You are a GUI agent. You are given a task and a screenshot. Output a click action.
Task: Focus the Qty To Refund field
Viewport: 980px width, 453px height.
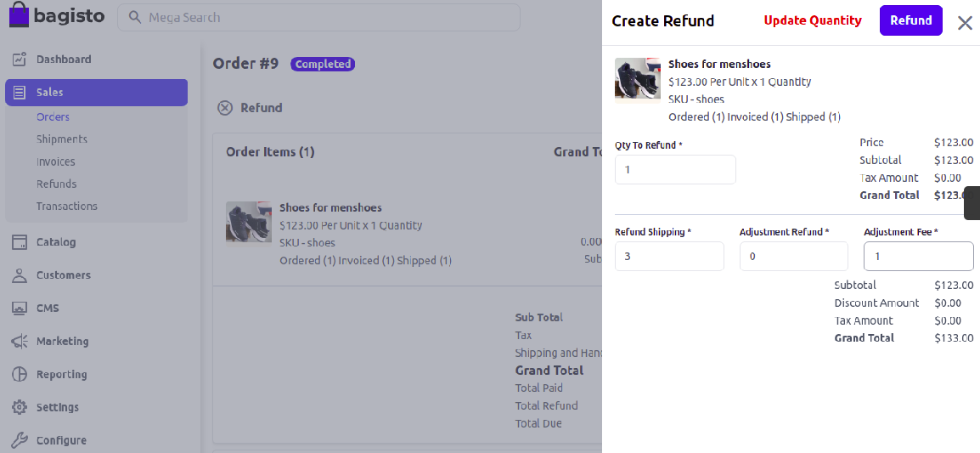[675, 170]
